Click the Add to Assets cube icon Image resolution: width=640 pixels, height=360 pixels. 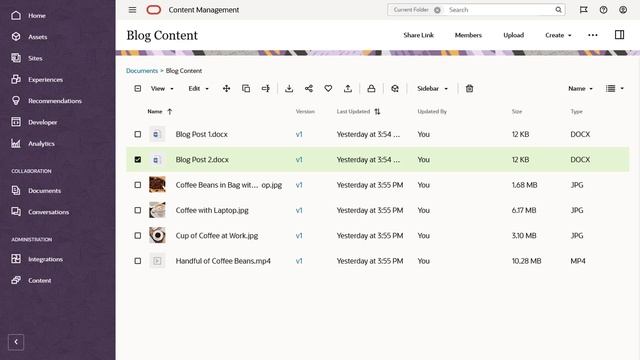[x=395, y=89]
